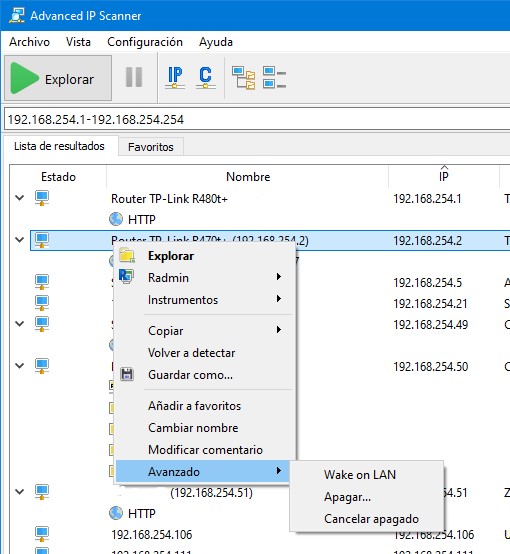Choose Guardar como... in context menu
510x554 pixels.
pyautogui.click(x=205, y=375)
